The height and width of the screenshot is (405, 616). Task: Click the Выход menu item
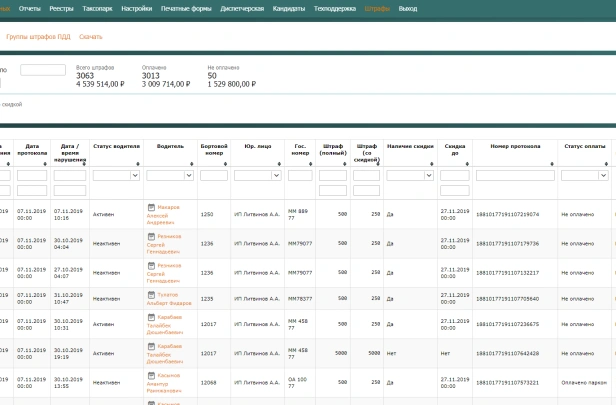(x=408, y=7)
